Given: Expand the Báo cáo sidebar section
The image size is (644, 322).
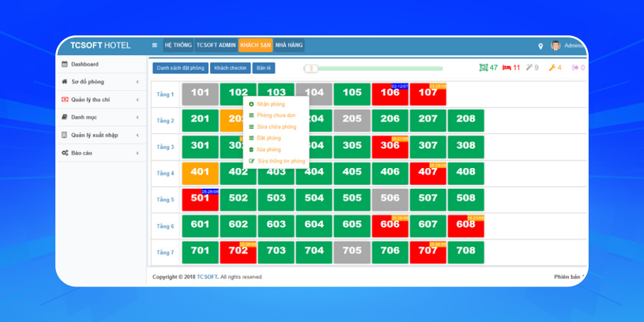Looking at the screenshot, I should pyautogui.click(x=100, y=153).
